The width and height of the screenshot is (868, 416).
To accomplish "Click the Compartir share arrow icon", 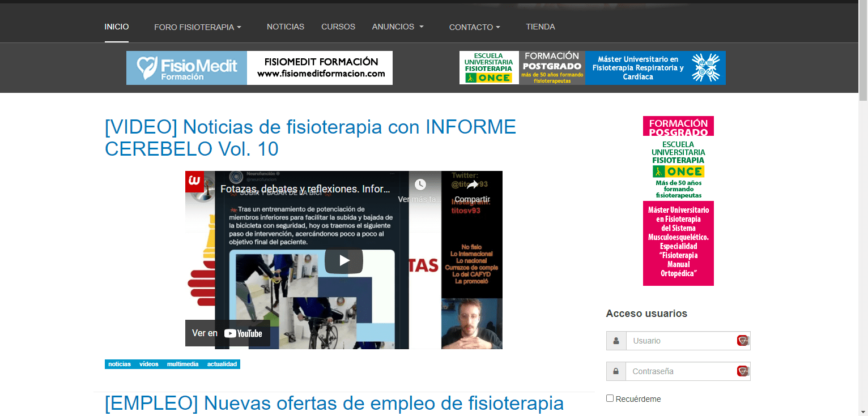I will pyautogui.click(x=473, y=185).
